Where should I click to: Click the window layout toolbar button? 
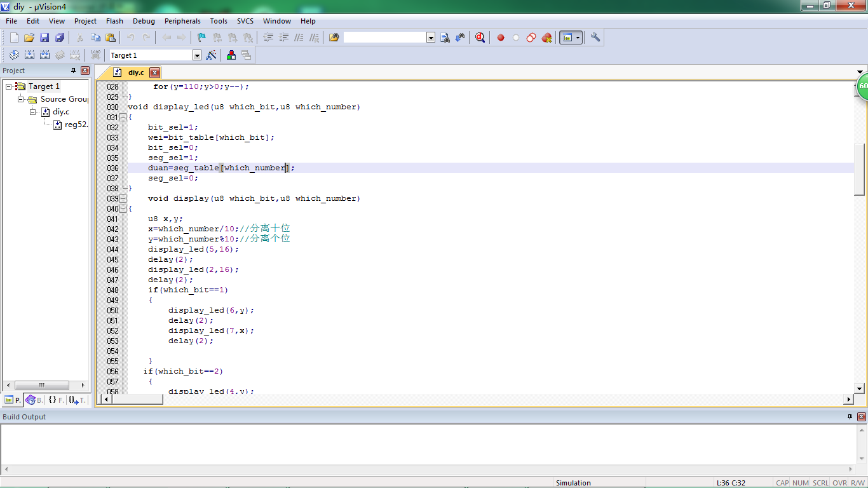pos(567,37)
